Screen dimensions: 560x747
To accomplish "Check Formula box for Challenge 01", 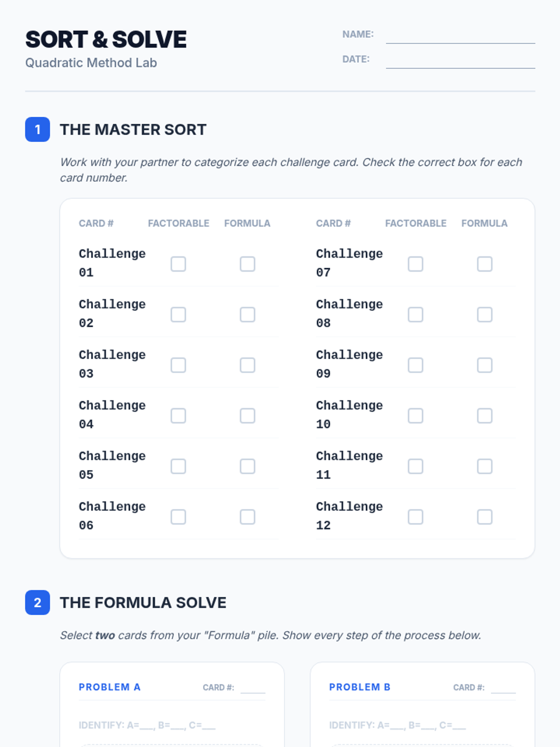I will pyautogui.click(x=247, y=264).
